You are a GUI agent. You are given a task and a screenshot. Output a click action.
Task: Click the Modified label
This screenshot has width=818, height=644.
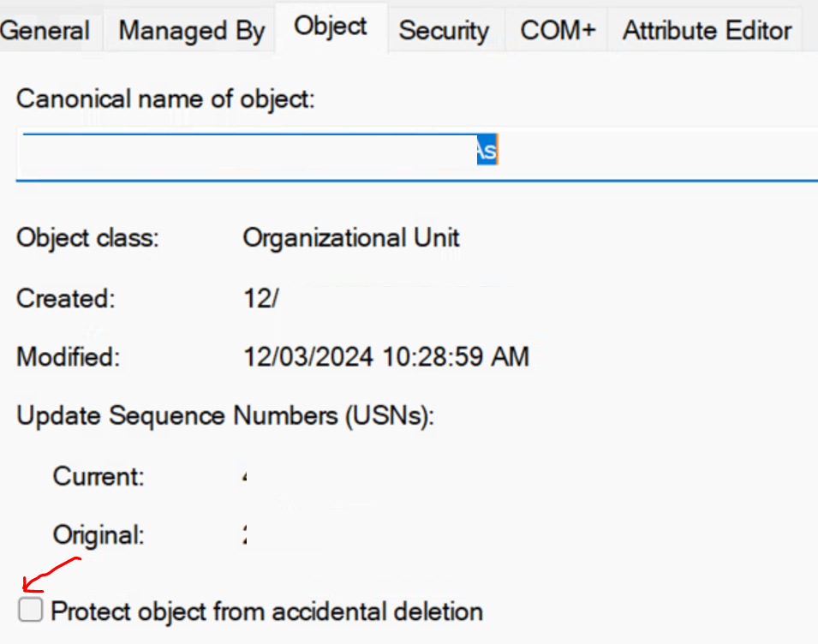[x=69, y=358]
